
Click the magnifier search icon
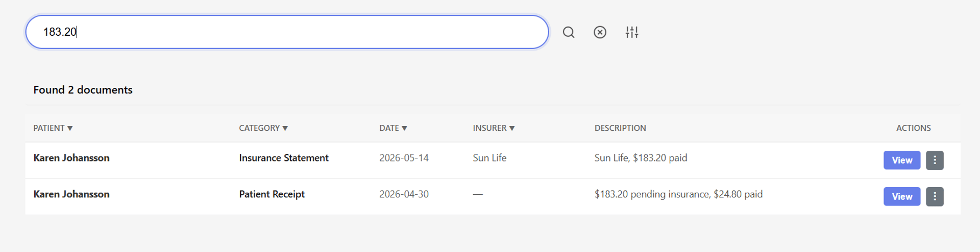[x=569, y=32]
